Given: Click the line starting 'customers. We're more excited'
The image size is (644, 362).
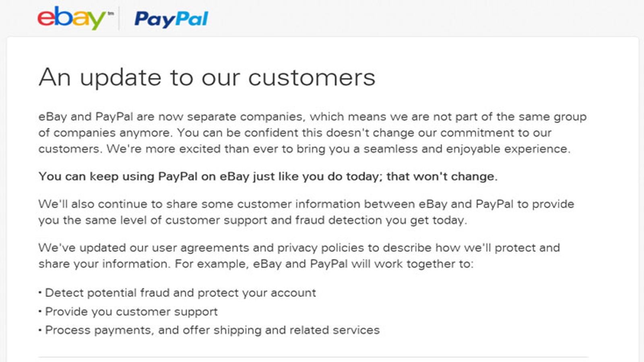Looking at the screenshot, I should (x=304, y=149).
